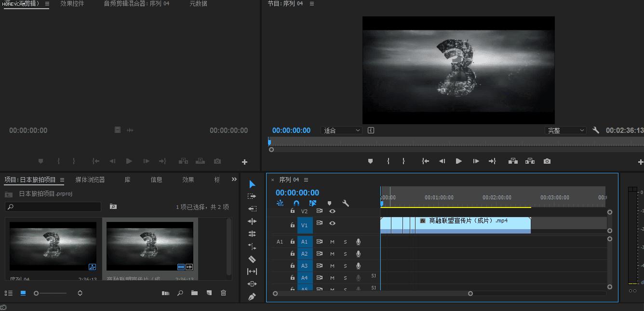Toggle V1 track output eye icon
The height and width of the screenshot is (311, 644).
[x=332, y=223]
